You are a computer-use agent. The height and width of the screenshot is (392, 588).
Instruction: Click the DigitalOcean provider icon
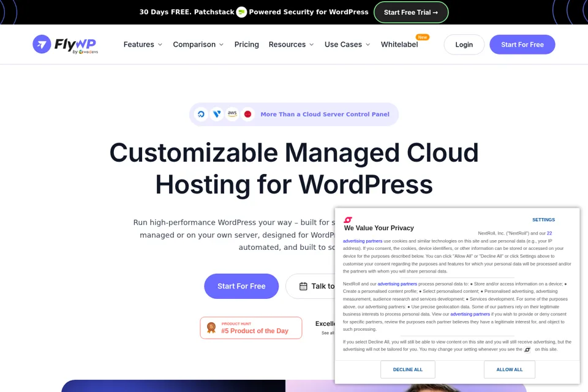coord(202,114)
